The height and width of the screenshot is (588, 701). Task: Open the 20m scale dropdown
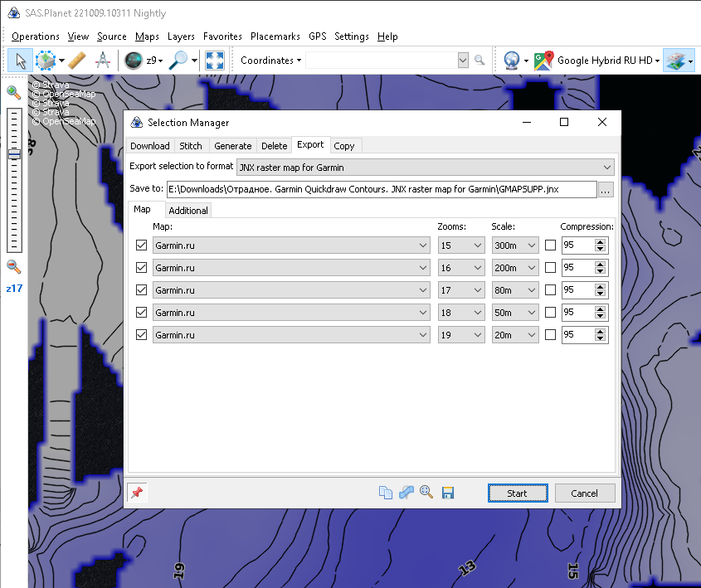515,335
